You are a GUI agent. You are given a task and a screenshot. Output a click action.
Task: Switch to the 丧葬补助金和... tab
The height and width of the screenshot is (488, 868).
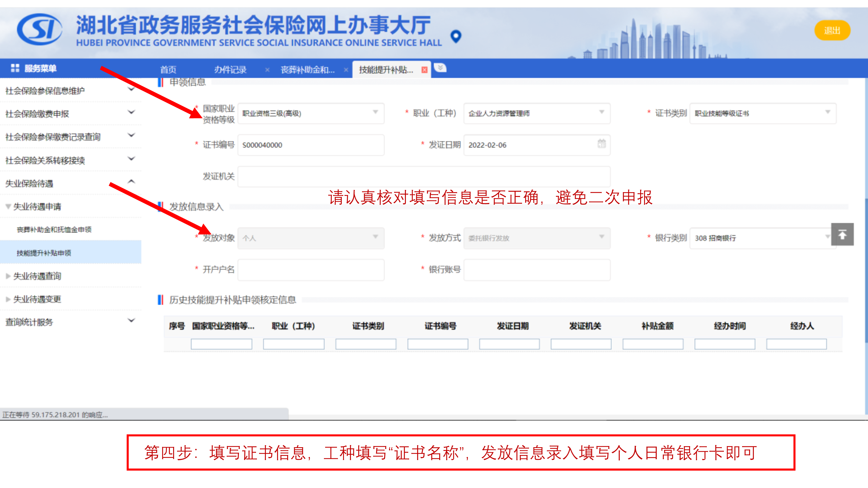tap(308, 70)
